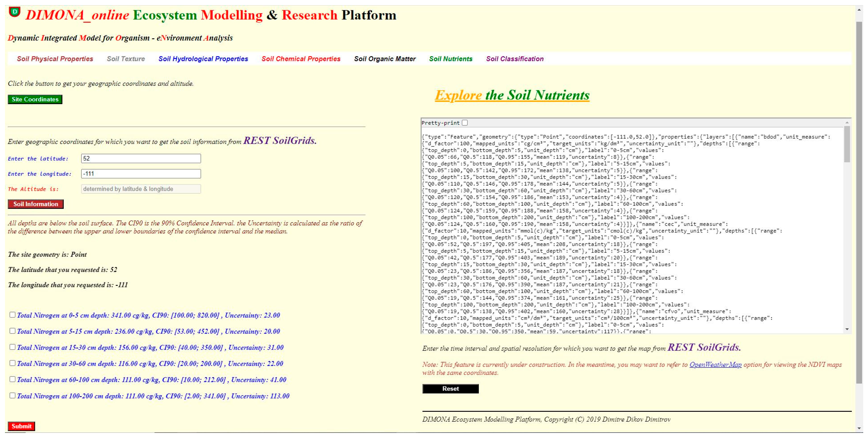868x440 pixels.
Task: Click the 'Enter the latitude:' label
Action: (38, 158)
